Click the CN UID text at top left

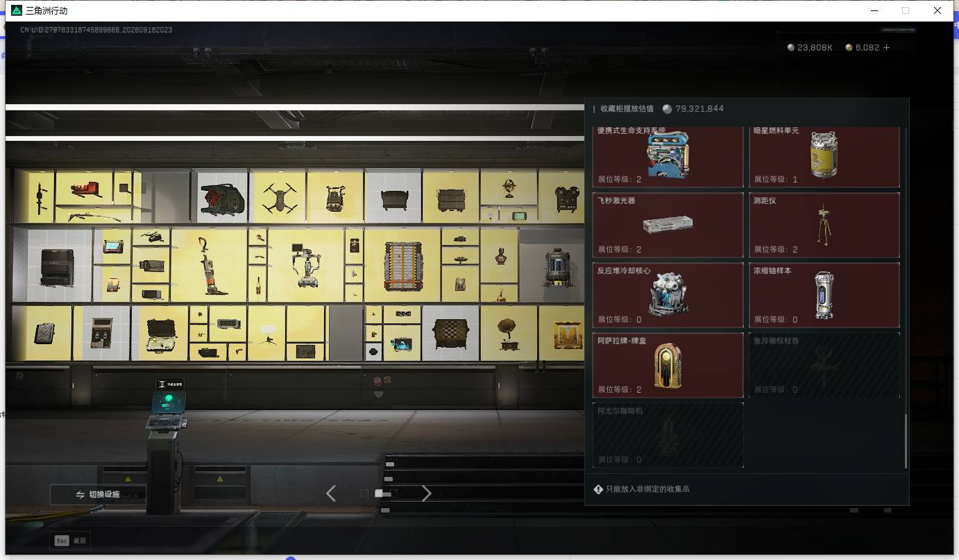(x=96, y=31)
